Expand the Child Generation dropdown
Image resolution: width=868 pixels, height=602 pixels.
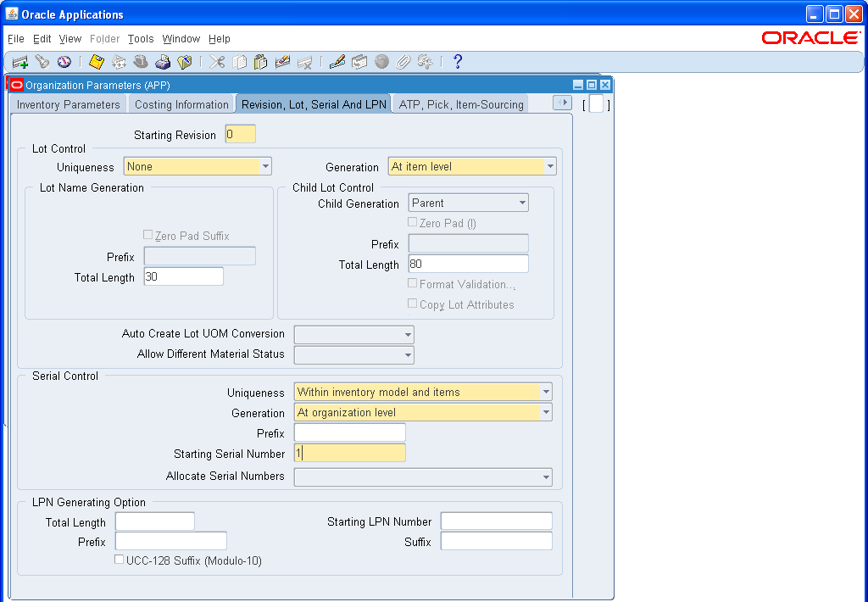pos(522,203)
